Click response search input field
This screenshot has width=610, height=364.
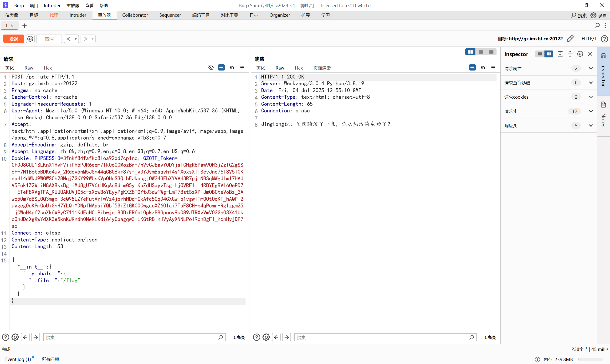(385, 337)
